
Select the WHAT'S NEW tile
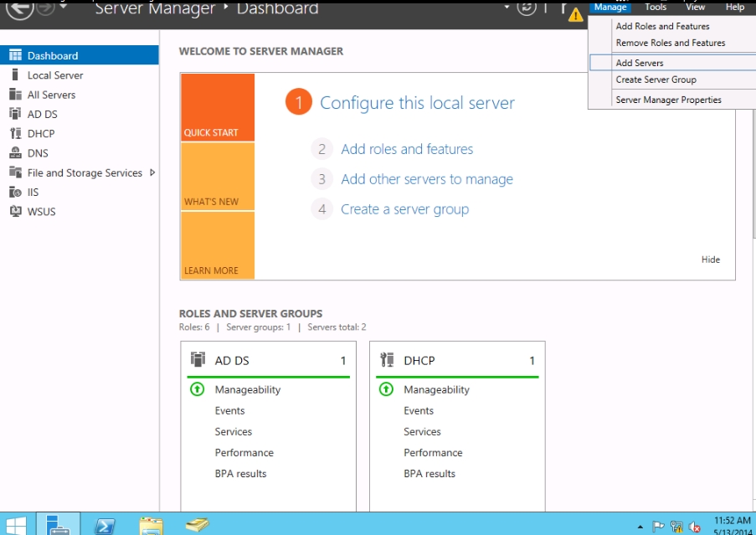click(x=218, y=177)
